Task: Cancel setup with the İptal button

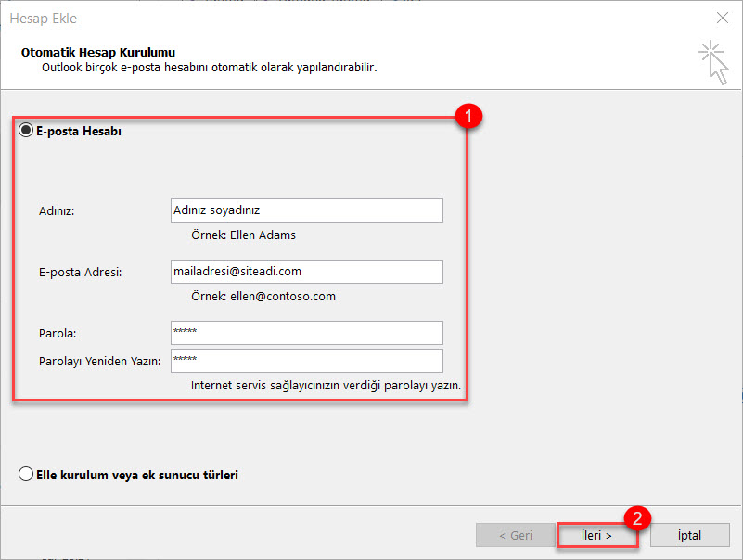Action: 688,535
